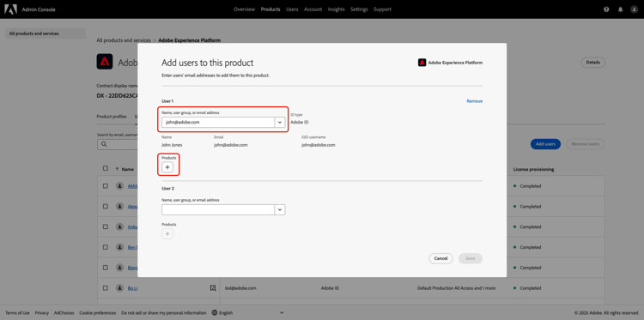Open the Insights menu item

(x=337, y=9)
